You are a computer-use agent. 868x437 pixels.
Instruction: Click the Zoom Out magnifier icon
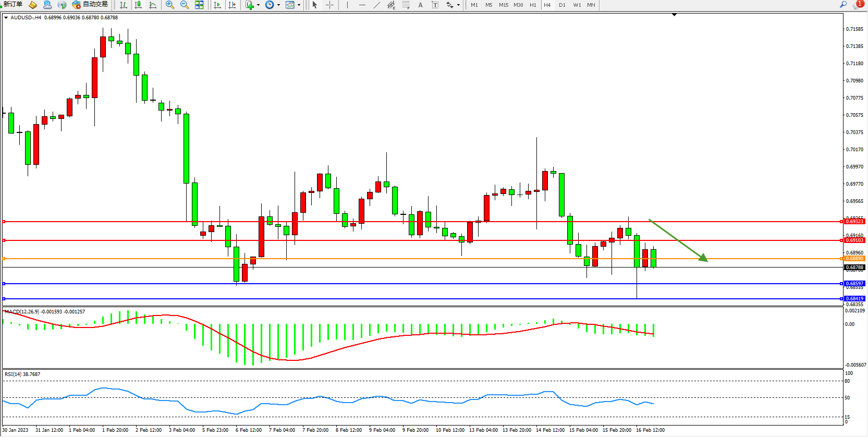[x=185, y=5]
